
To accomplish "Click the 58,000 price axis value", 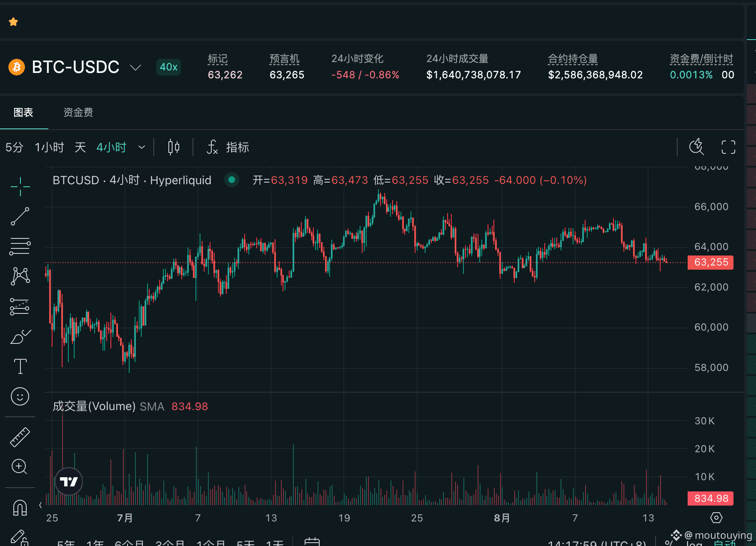I will tap(711, 368).
